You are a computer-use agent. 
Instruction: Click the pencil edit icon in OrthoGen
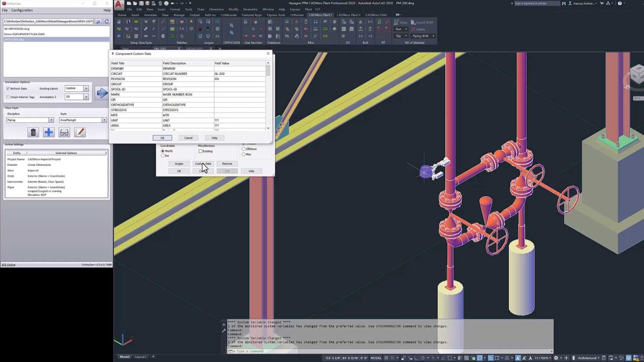click(80, 132)
